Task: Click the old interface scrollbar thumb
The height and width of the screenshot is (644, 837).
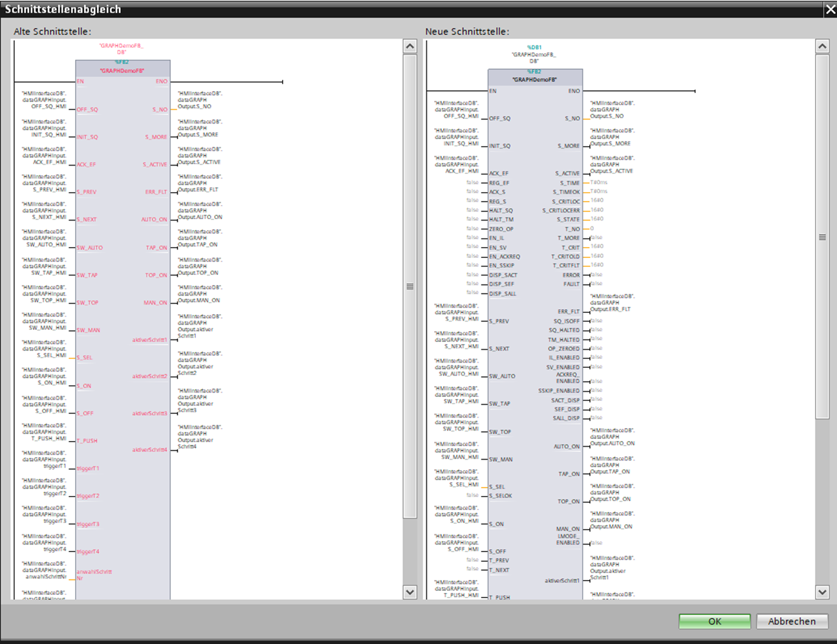Action: click(409, 286)
